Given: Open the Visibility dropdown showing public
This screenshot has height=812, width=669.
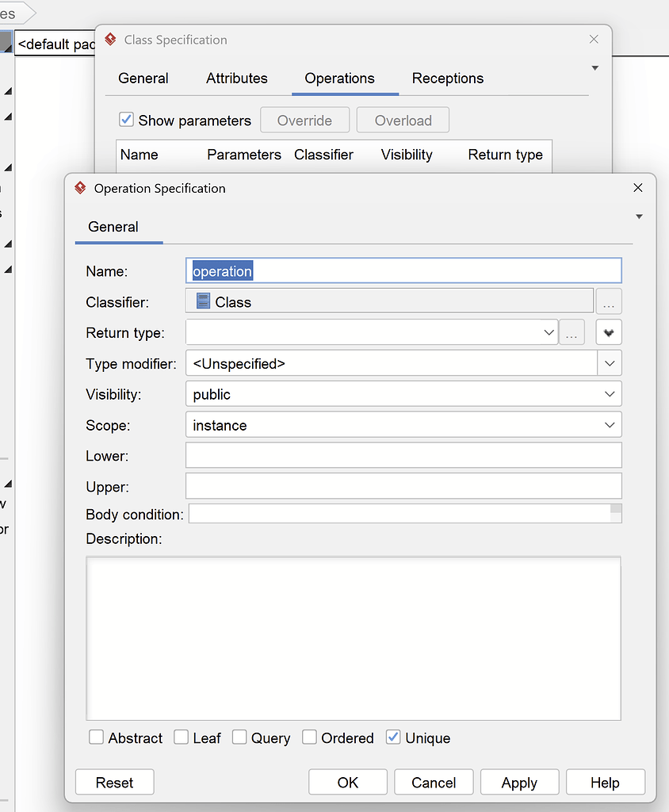Looking at the screenshot, I should point(610,393).
